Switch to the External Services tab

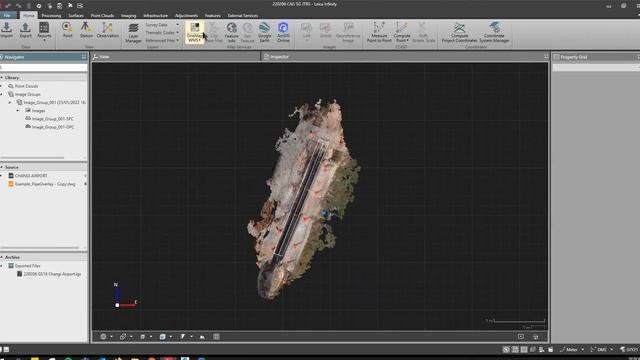[x=243, y=16]
